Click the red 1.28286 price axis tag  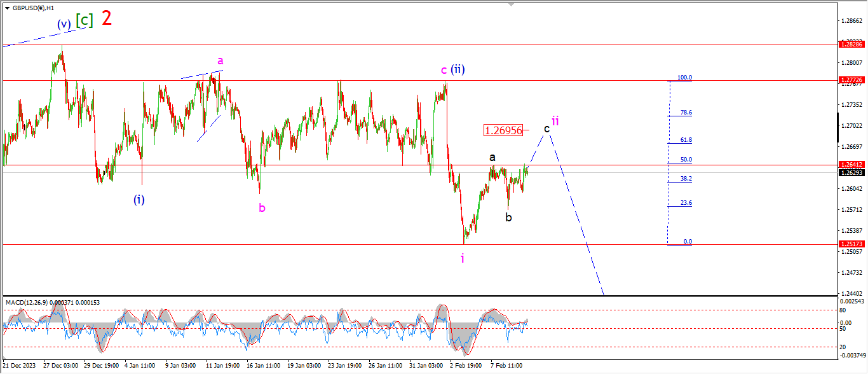tap(851, 45)
